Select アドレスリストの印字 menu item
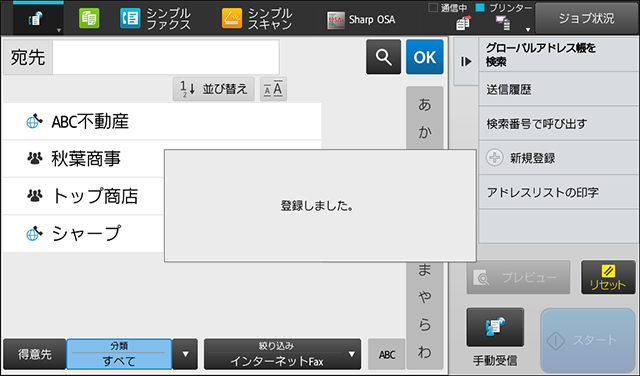 click(x=558, y=192)
